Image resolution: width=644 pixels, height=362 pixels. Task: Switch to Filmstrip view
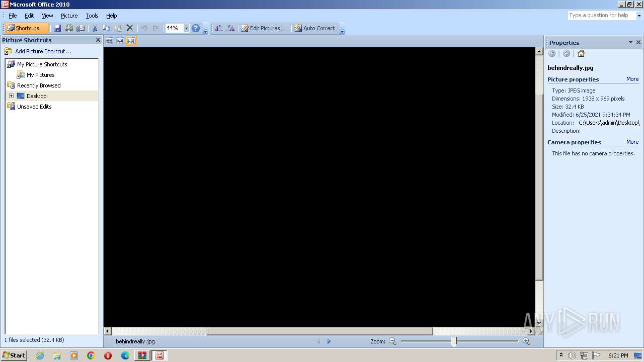point(120,41)
